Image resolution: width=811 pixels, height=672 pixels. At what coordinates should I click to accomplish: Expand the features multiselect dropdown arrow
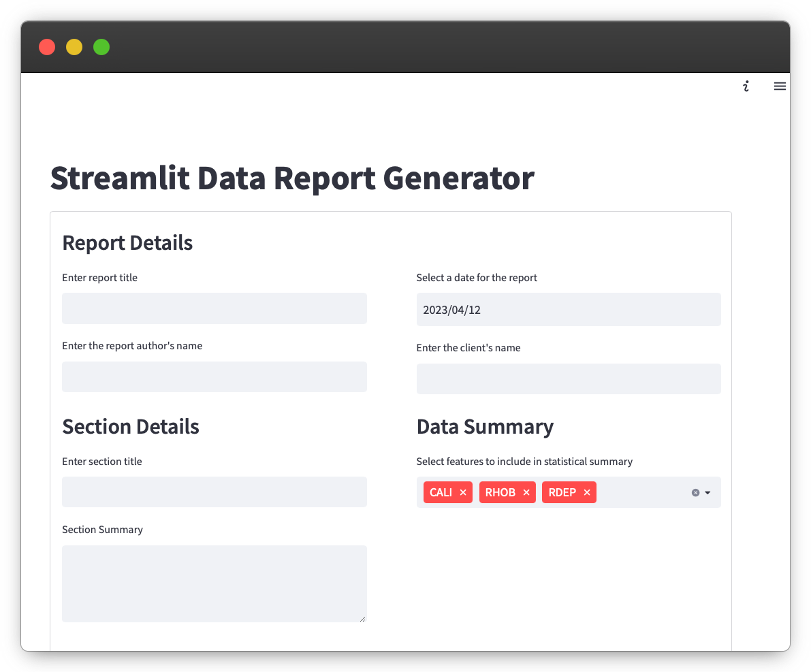(x=707, y=492)
